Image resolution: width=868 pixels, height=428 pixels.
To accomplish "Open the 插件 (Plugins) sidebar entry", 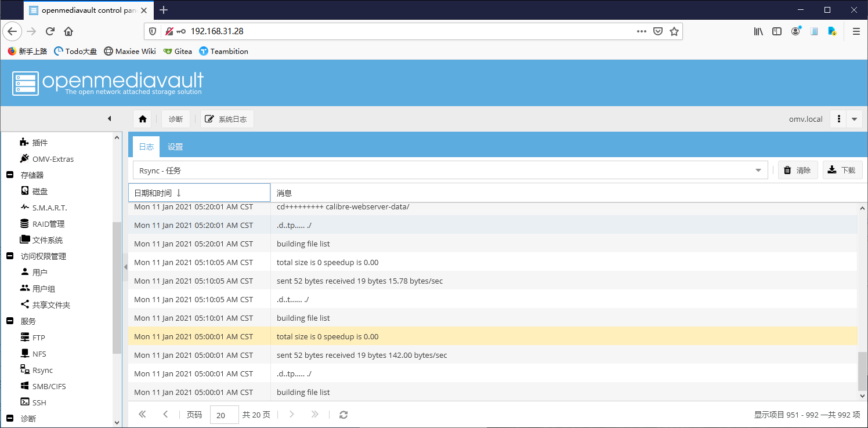I will point(38,142).
